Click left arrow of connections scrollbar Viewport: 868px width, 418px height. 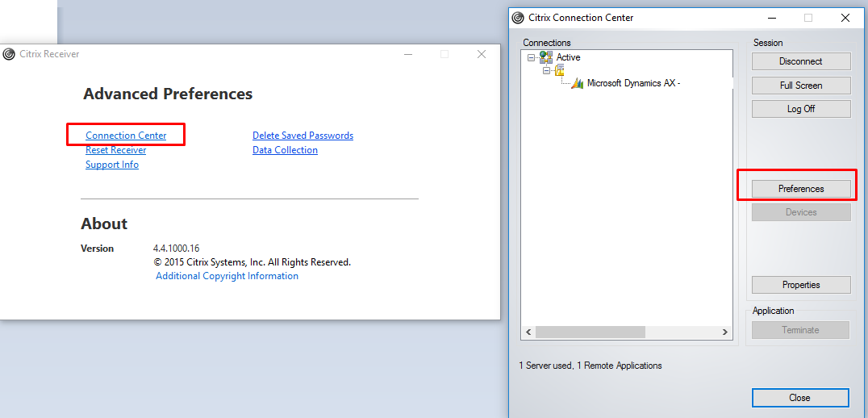point(528,332)
